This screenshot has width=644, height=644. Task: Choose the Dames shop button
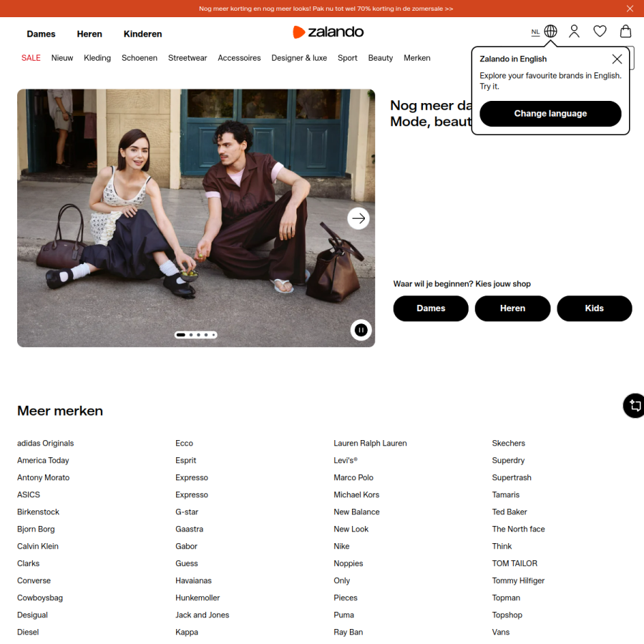pos(431,308)
